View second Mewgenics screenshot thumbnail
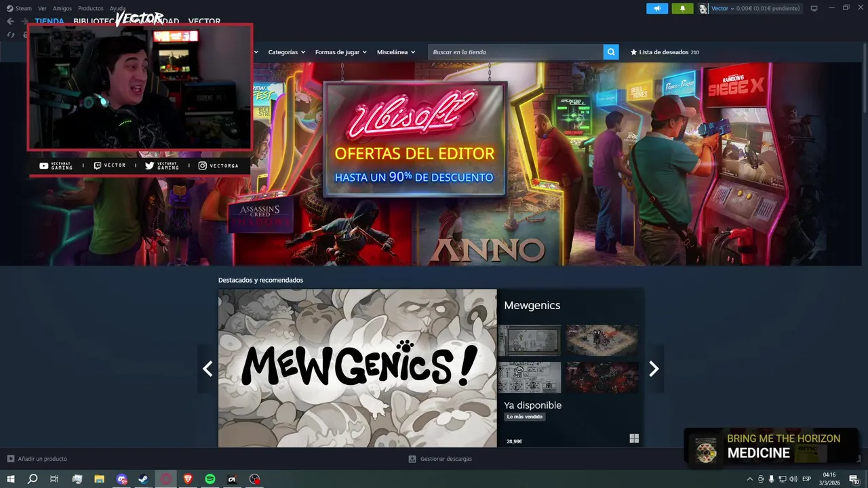868x488 pixels. tap(602, 340)
